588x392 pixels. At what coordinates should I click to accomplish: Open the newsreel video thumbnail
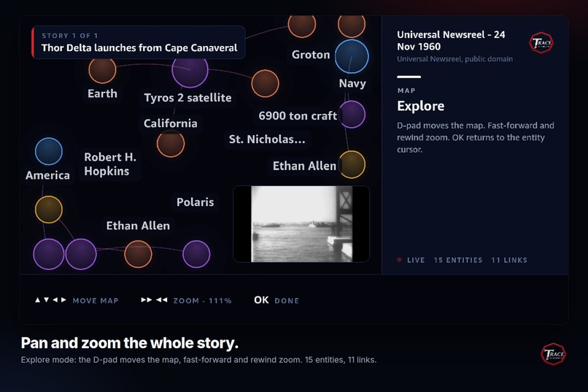coord(301,224)
